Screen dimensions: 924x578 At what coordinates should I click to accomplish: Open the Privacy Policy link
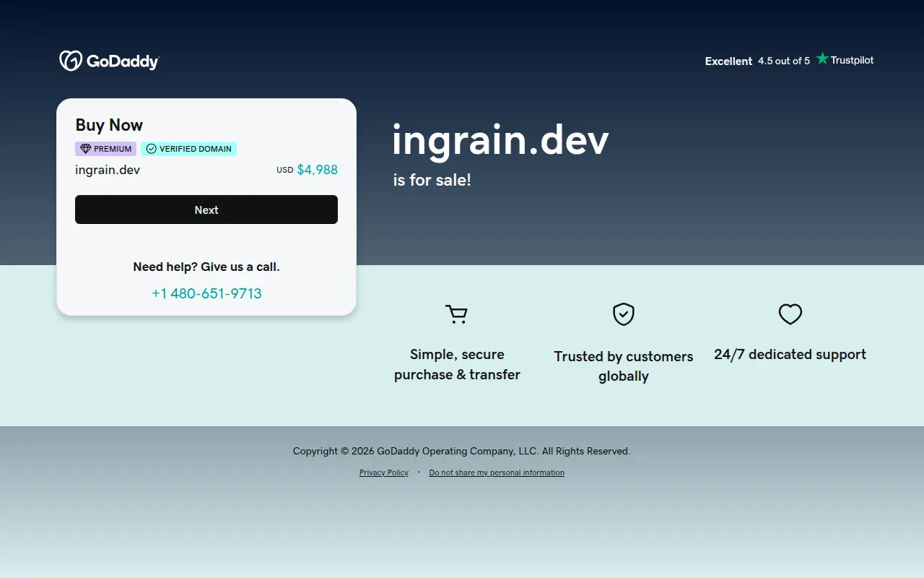coord(384,473)
